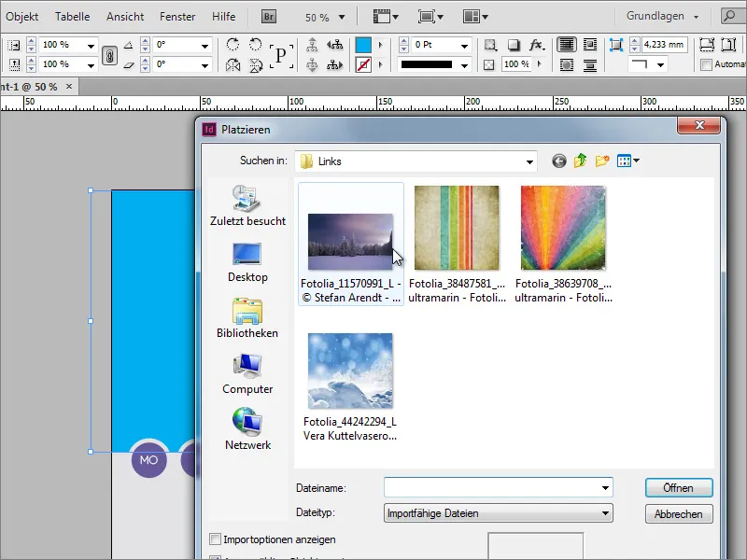Screen dimensions: 747x560
Task: Open Adobe Bridge with the Br icon
Action: 269,17
